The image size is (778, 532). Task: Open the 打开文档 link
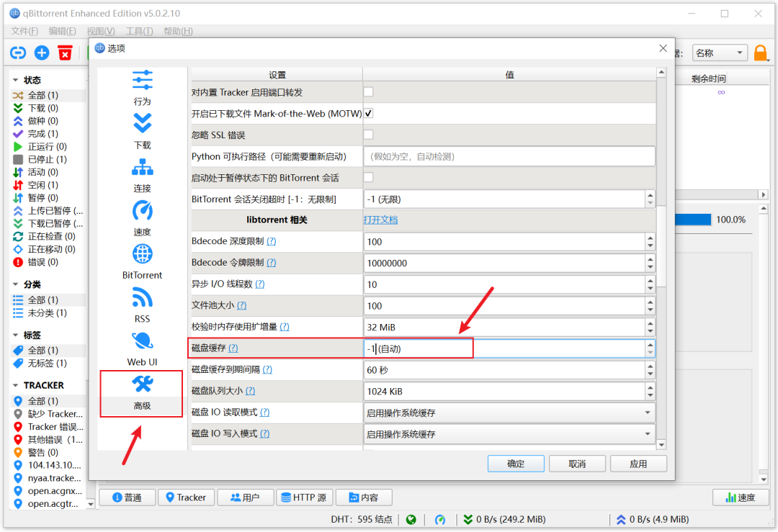coord(380,220)
